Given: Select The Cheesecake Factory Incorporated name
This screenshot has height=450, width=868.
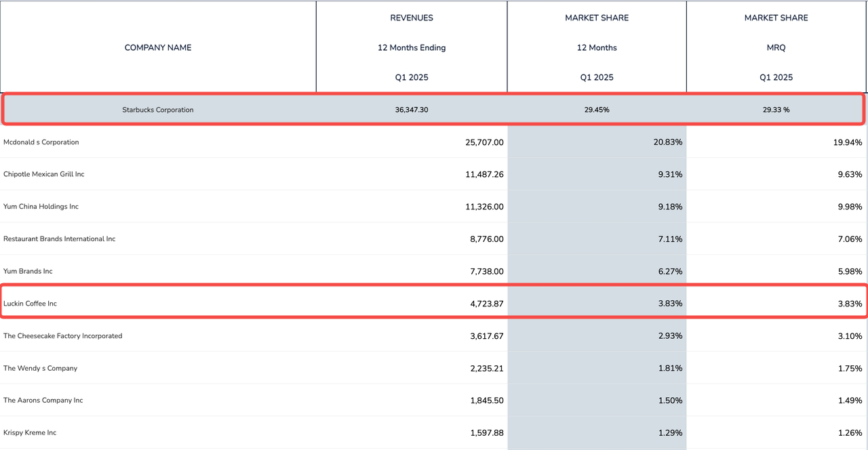Looking at the screenshot, I should point(63,336).
